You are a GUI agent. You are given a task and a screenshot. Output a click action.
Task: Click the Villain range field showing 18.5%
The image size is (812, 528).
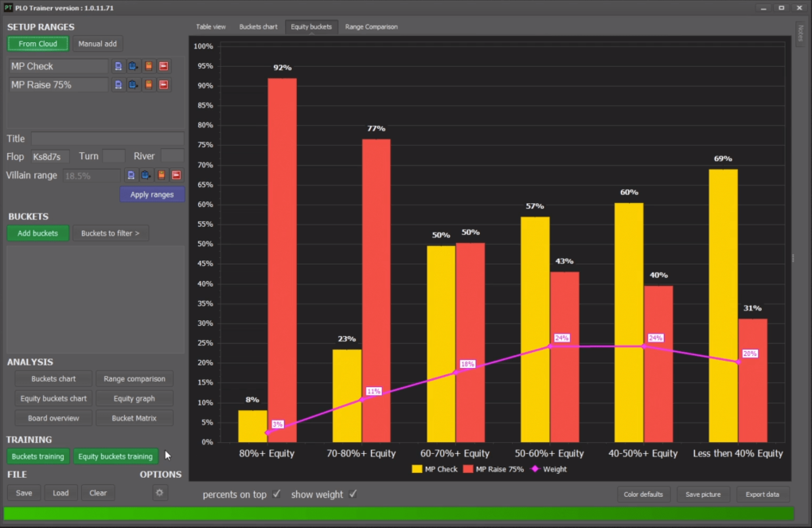(x=92, y=176)
